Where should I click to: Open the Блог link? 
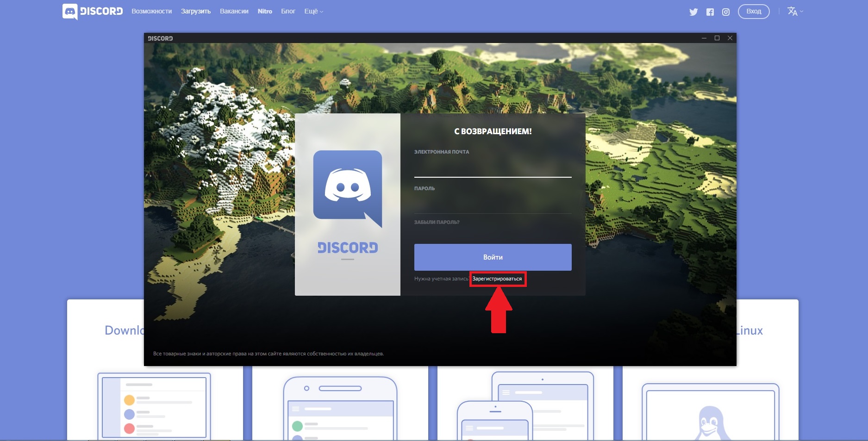pos(288,11)
